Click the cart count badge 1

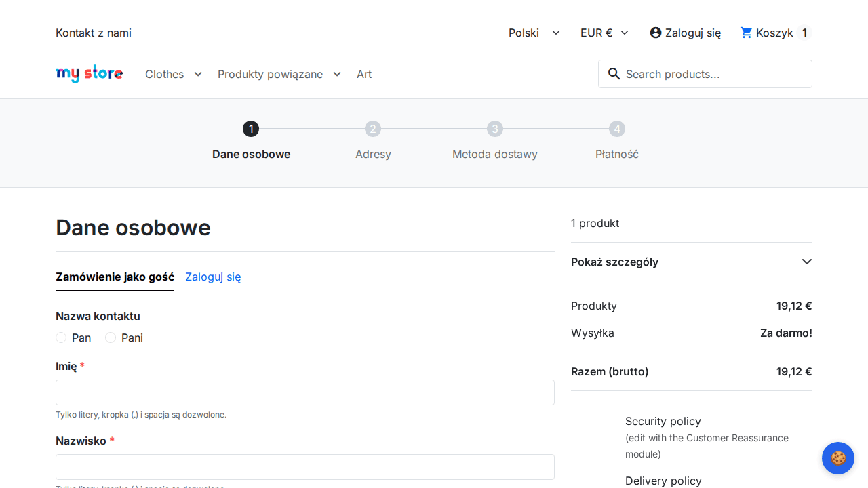point(804,33)
